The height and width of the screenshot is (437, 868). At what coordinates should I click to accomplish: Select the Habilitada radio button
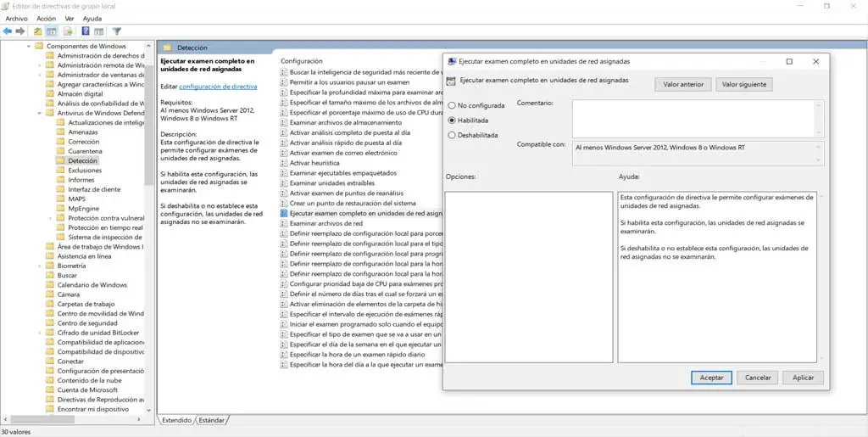click(x=452, y=120)
